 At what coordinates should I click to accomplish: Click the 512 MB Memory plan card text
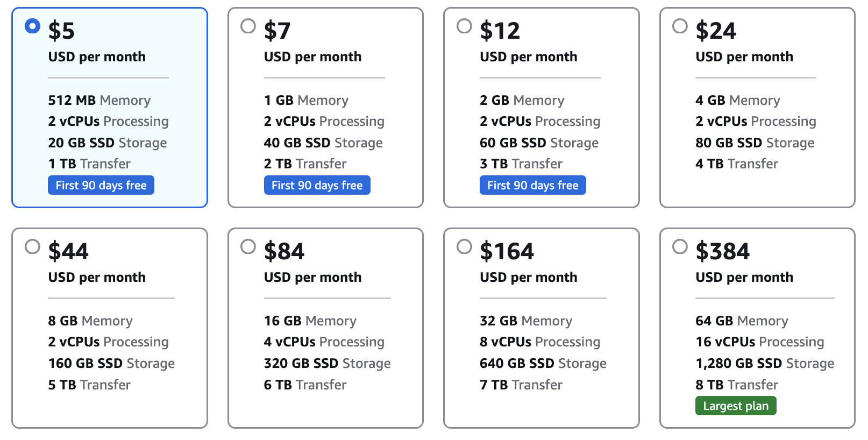pyautogui.click(x=99, y=101)
